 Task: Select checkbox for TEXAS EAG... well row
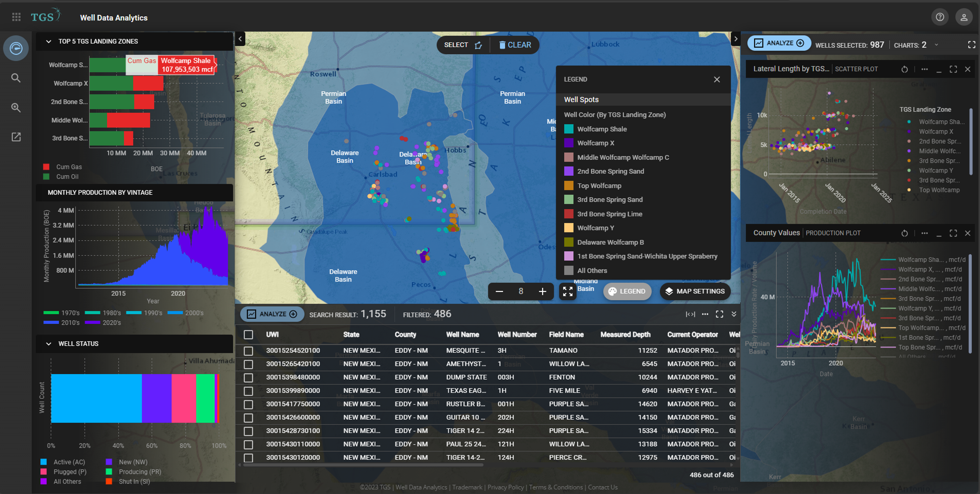248,391
